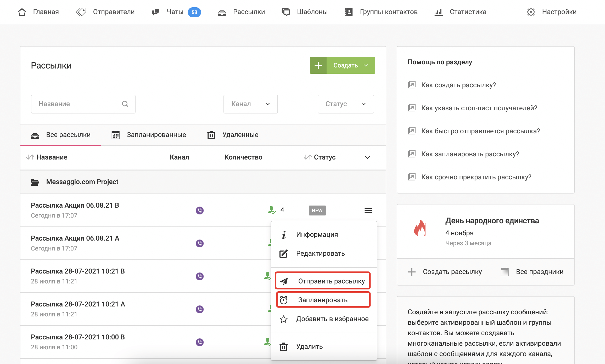The height and width of the screenshot is (364, 605).
Task: Click the 53 unread chats badge
Action: click(194, 12)
